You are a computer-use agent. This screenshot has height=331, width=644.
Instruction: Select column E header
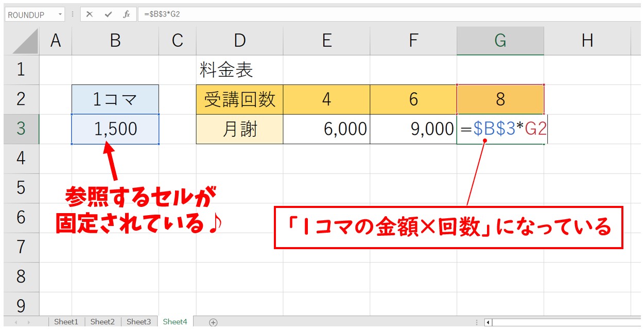coord(326,41)
